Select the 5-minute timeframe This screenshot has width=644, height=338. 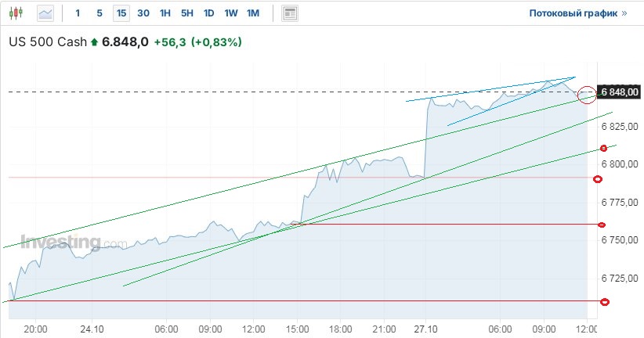(x=99, y=13)
